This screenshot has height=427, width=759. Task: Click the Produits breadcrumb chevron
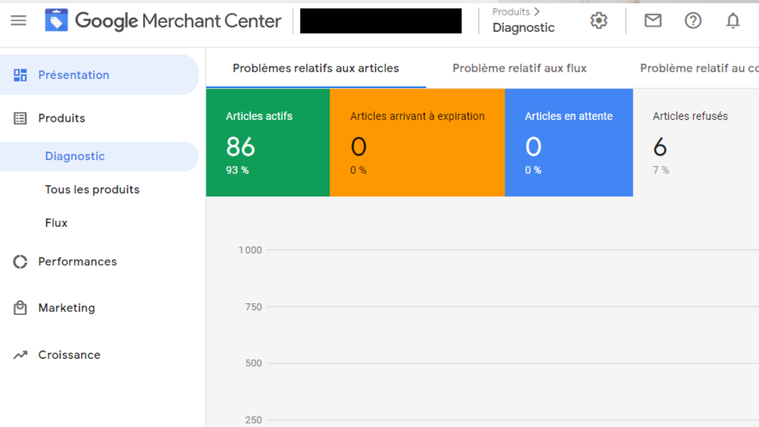pyautogui.click(x=537, y=11)
